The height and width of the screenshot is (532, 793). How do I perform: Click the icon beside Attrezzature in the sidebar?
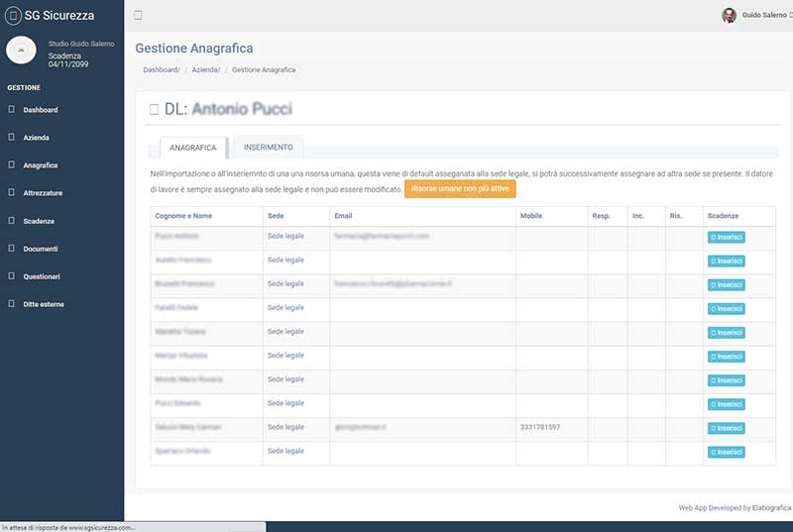coord(11,192)
